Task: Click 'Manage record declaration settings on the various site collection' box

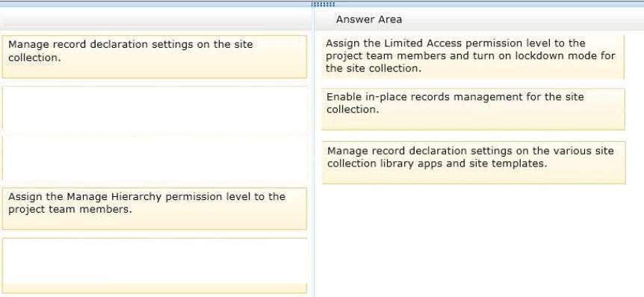Action: pyautogui.click(x=474, y=163)
